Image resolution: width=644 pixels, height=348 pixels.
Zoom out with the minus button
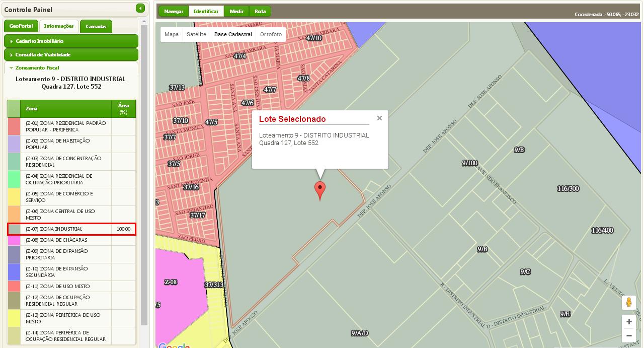click(629, 335)
